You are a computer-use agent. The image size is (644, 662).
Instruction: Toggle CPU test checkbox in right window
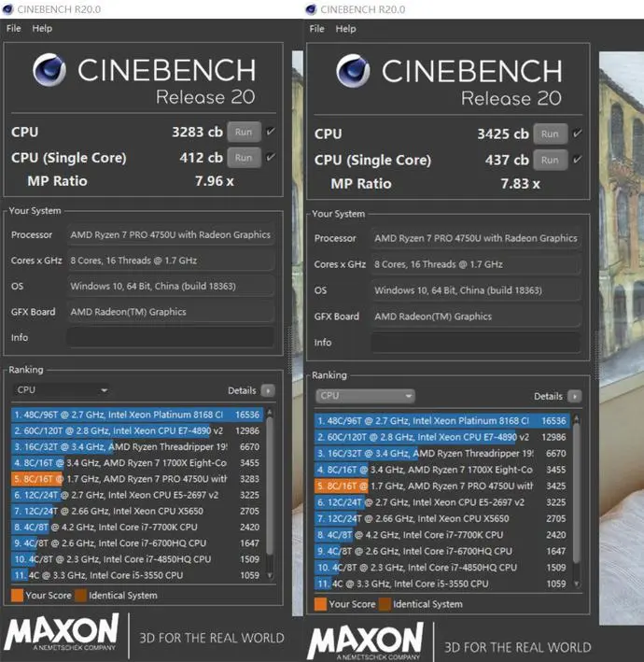[577, 134]
